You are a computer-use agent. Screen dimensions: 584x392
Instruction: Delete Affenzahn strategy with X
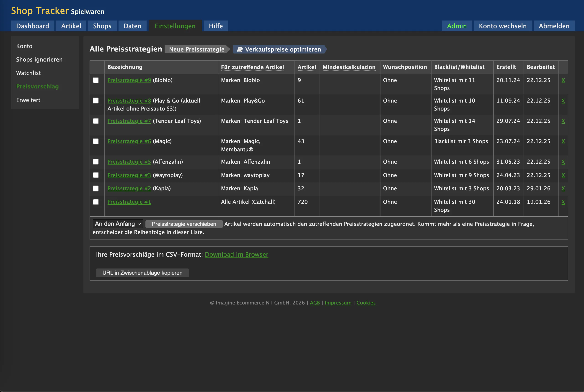point(563,162)
